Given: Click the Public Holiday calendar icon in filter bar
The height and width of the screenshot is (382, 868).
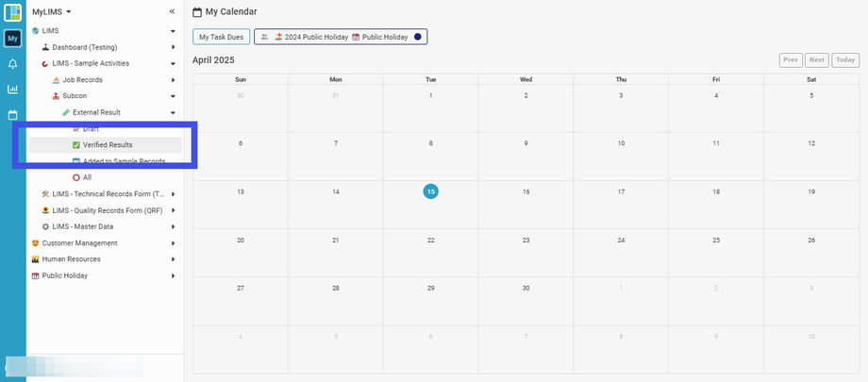Looking at the screenshot, I should [x=356, y=37].
